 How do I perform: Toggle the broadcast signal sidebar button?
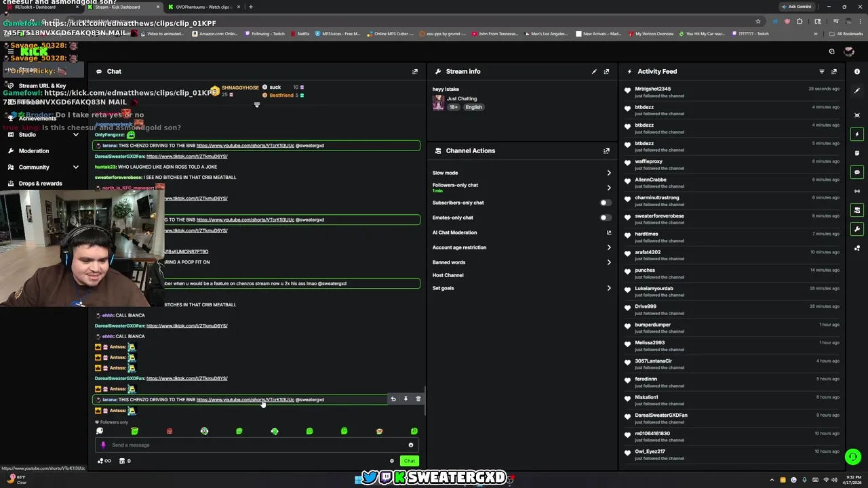point(857,191)
